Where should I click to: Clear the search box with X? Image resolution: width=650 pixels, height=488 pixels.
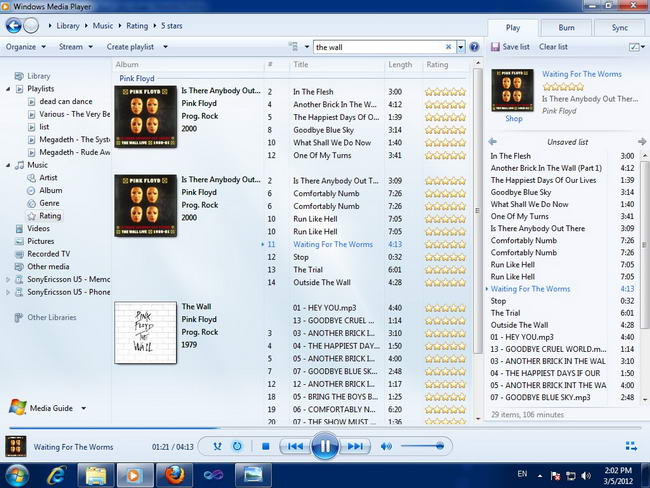coord(448,47)
